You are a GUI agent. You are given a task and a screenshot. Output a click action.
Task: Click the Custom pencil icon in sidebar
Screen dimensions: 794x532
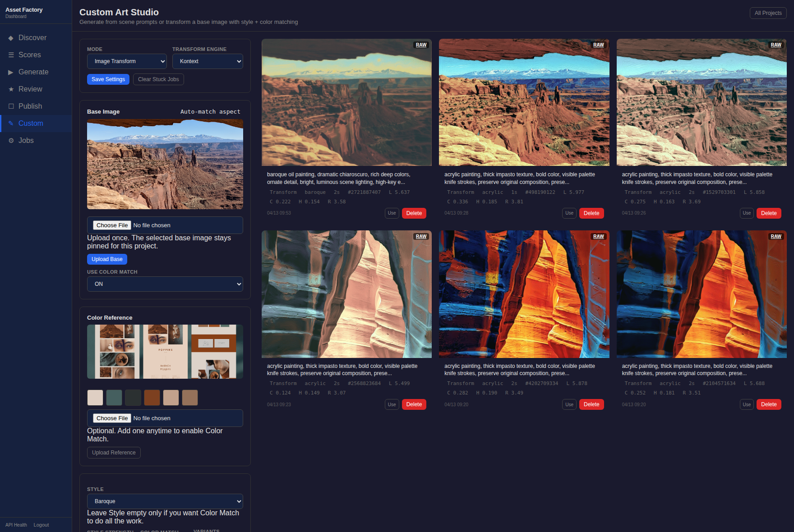tap(11, 124)
